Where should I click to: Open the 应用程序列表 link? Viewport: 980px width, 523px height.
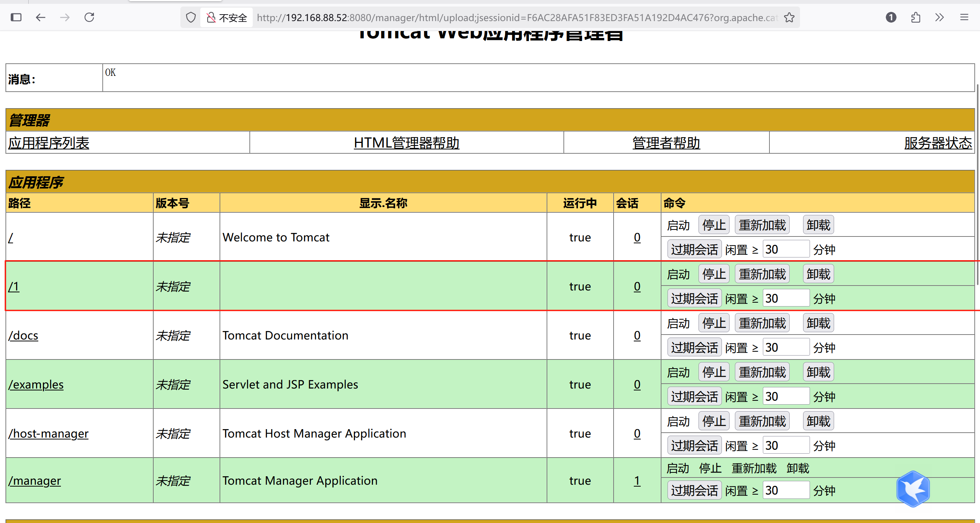(49, 143)
